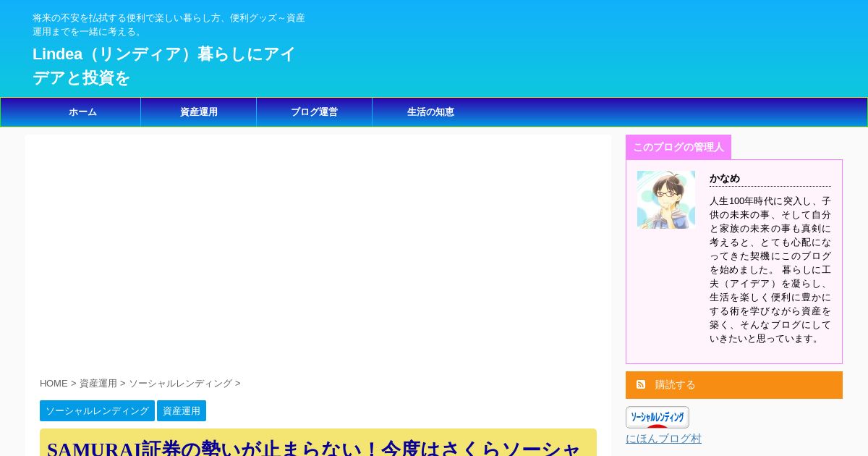
Task: Click the このブログの管理人 sidebar heading
Action: pos(678,147)
